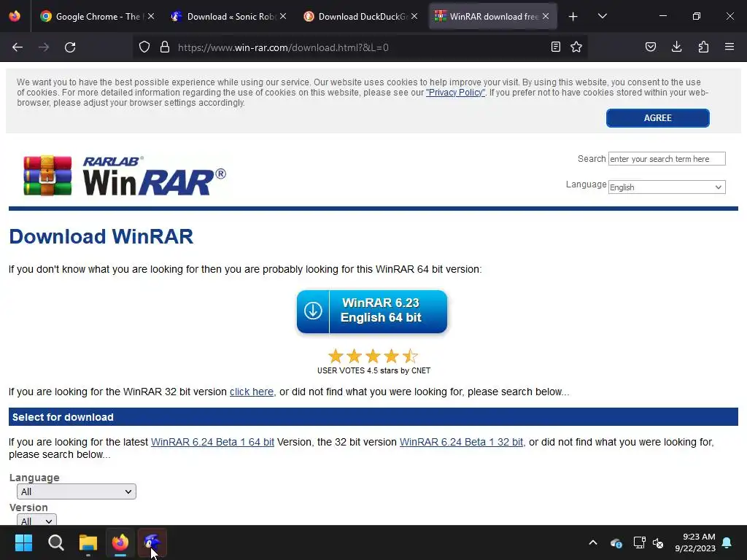The image size is (747, 560).
Task: Expand the Language 'All' filter dropdown
Action: [76, 491]
